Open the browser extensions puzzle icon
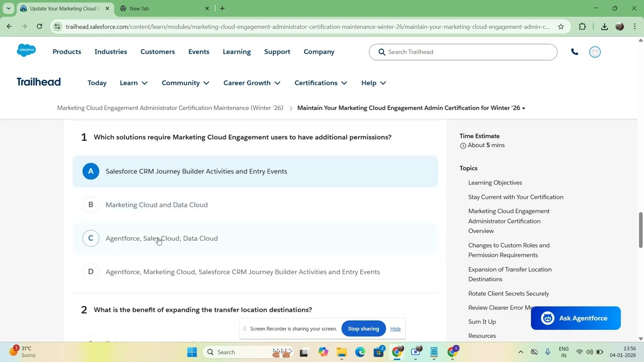 (x=582, y=27)
